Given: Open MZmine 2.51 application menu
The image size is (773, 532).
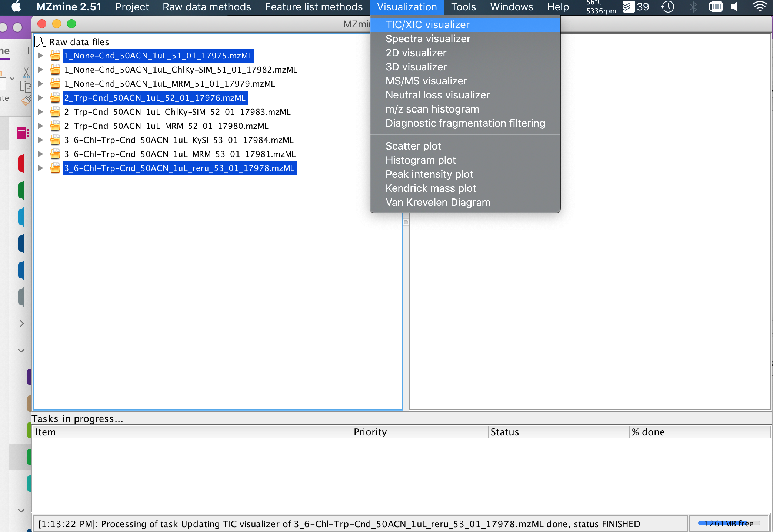Looking at the screenshot, I should coord(69,7).
